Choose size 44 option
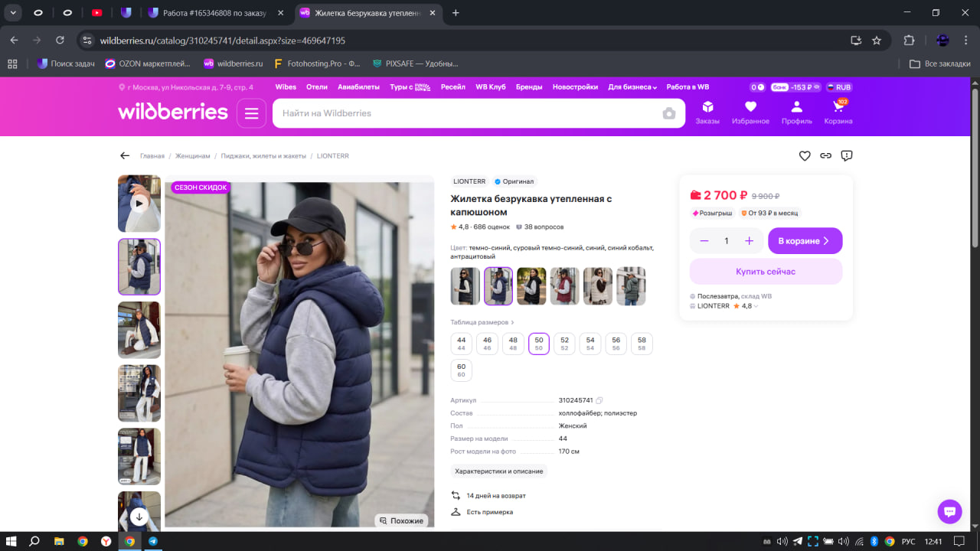The image size is (980, 551). pos(461,344)
